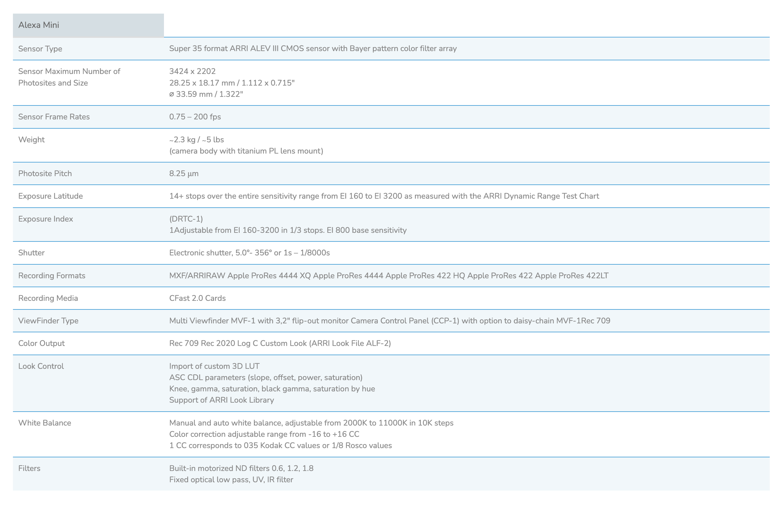Click the Super 35 format ARRI ALEV III text
Image resolution: width=770 pixels, height=532 pixels.
point(312,48)
